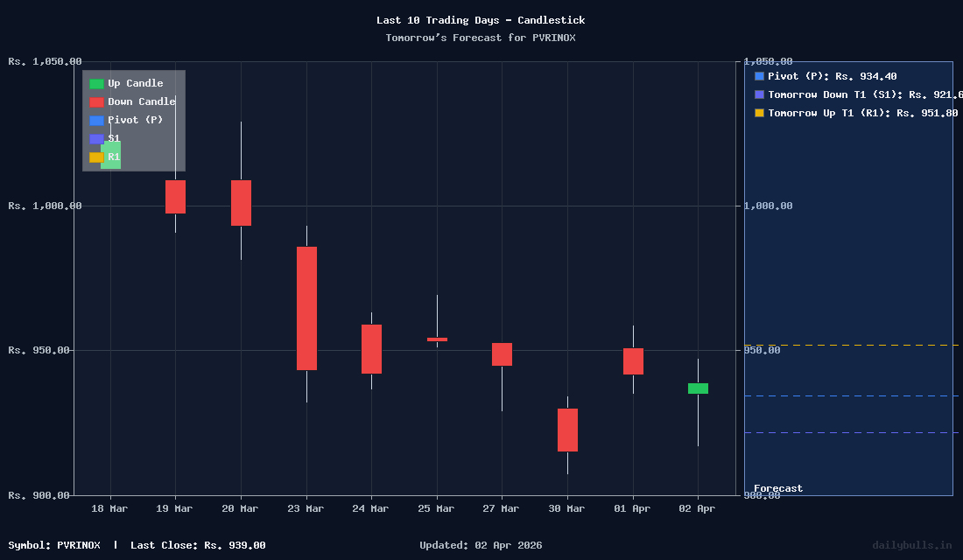Select the green 02 Apr candlestick
This screenshot has height=560, width=963.
point(697,388)
